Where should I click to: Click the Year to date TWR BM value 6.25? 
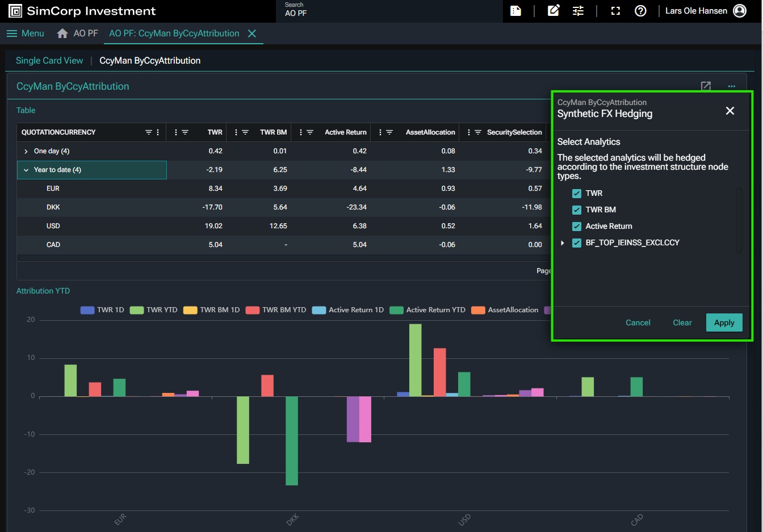(x=280, y=170)
